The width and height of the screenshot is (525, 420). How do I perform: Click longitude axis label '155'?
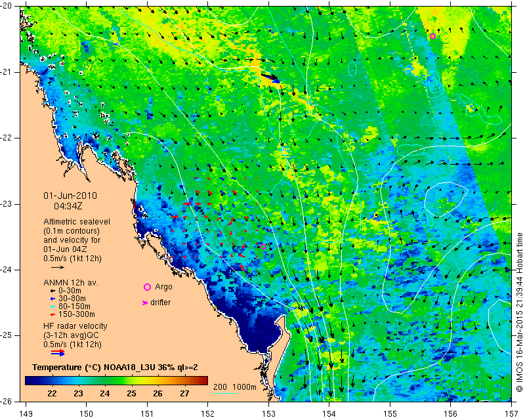click(x=390, y=414)
